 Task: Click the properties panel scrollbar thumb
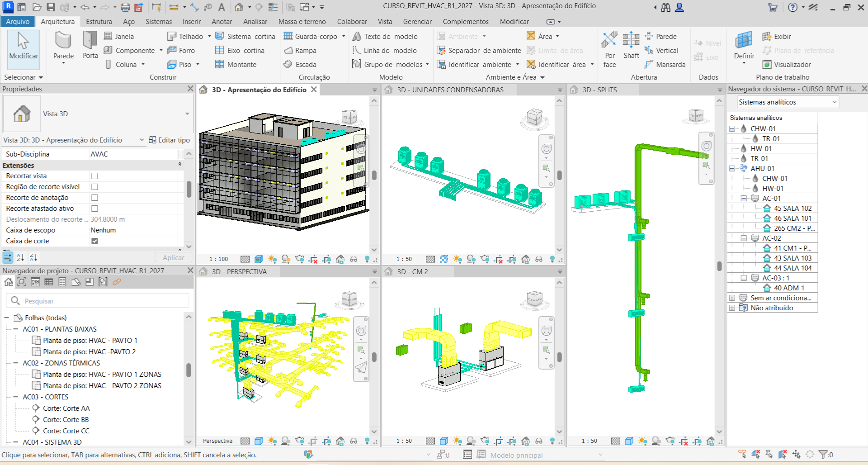[189, 189]
